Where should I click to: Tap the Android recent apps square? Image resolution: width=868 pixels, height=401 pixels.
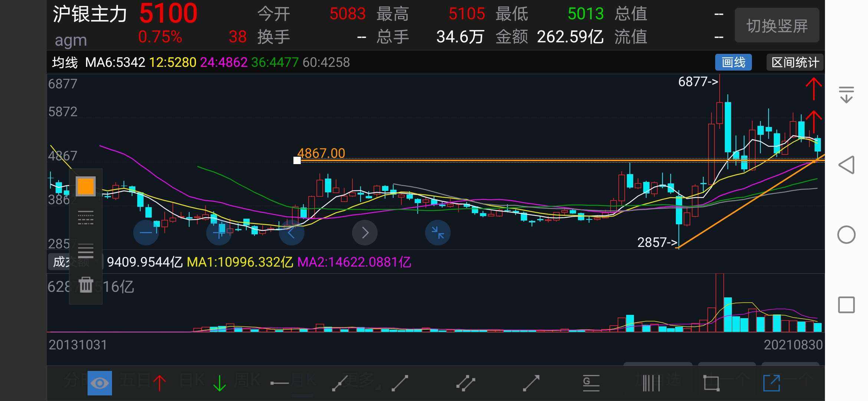[x=846, y=305]
